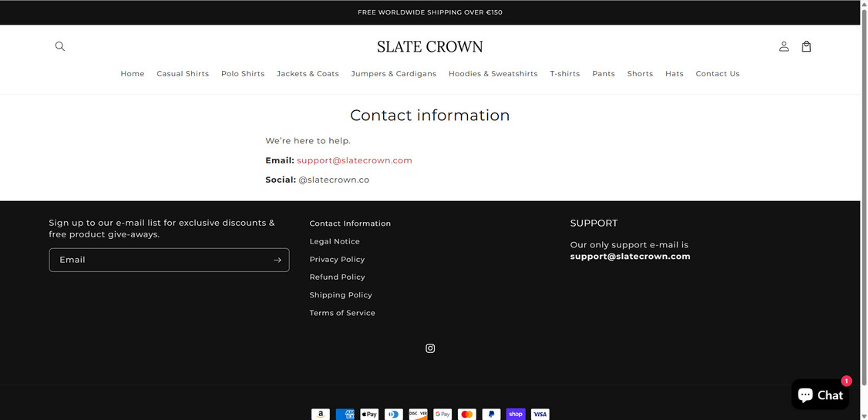Submit email with the arrow icon
This screenshot has height=420, width=868.
[278, 260]
